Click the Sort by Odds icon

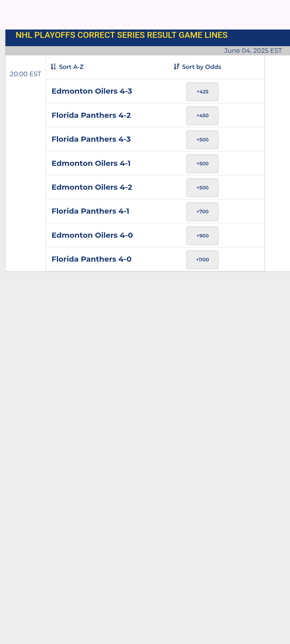(176, 67)
